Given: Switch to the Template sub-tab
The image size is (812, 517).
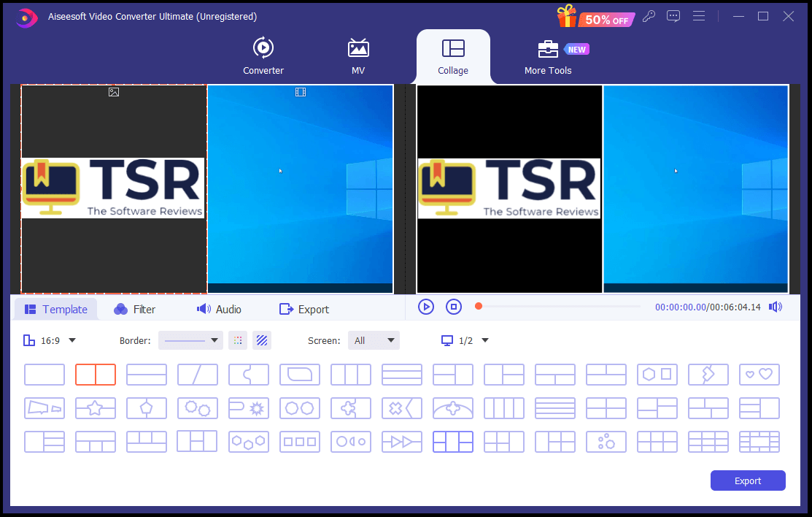Looking at the screenshot, I should coord(56,309).
